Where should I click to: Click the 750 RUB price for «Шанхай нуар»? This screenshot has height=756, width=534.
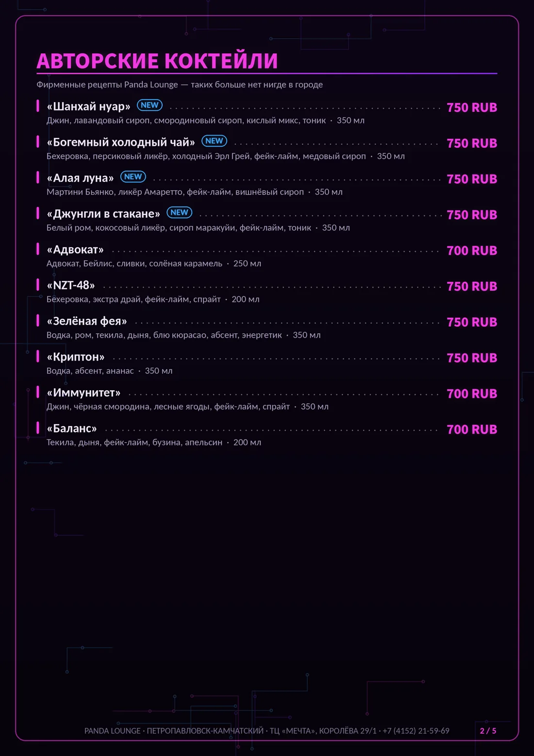coord(472,107)
